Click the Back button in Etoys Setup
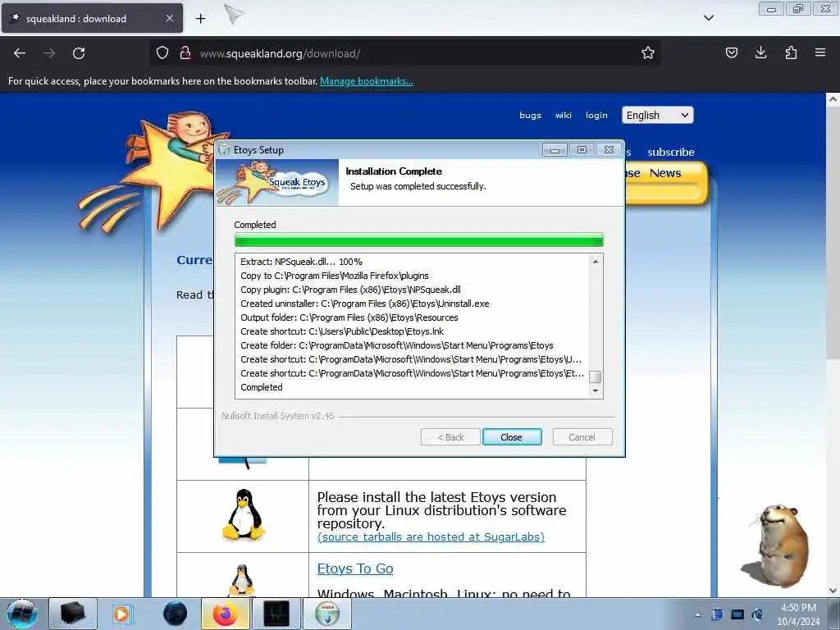Viewport: 840px width, 630px height. pos(450,437)
